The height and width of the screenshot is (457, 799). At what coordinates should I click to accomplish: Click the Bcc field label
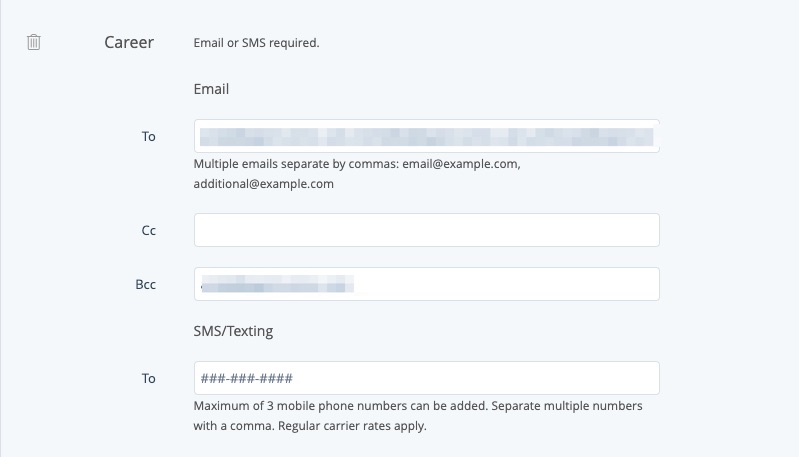(147, 284)
